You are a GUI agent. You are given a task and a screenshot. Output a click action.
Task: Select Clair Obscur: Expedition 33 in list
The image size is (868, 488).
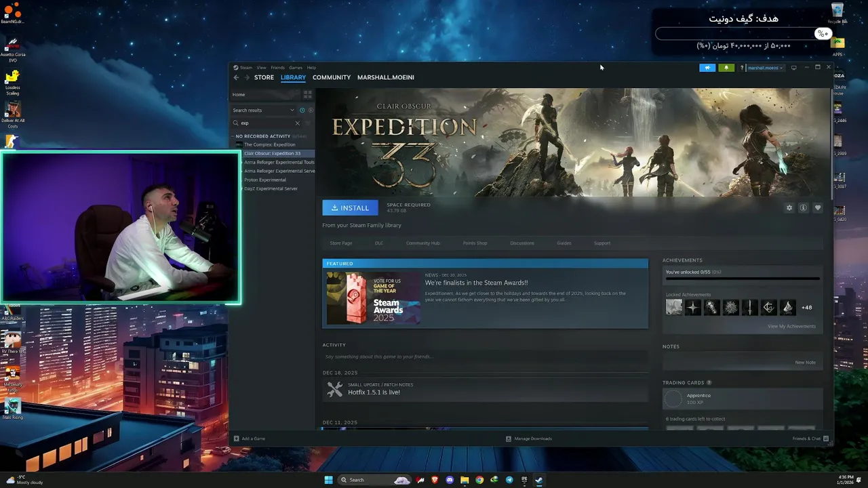272,154
